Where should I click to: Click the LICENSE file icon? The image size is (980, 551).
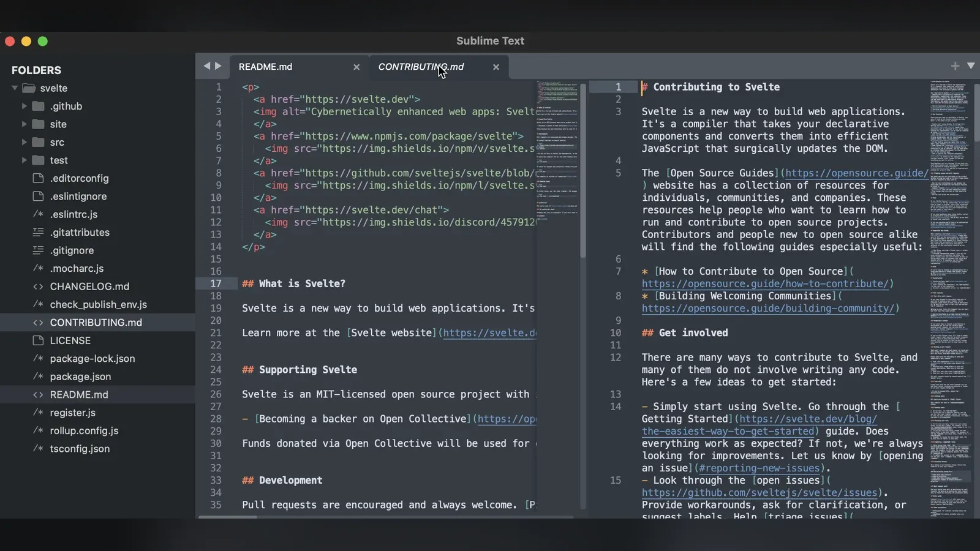click(x=38, y=340)
